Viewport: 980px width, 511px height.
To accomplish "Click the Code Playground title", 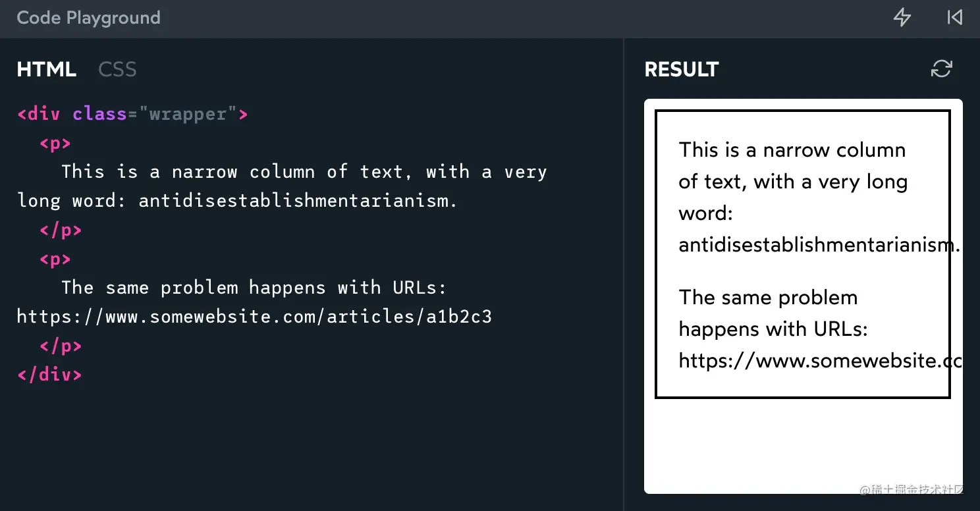I will (88, 18).
